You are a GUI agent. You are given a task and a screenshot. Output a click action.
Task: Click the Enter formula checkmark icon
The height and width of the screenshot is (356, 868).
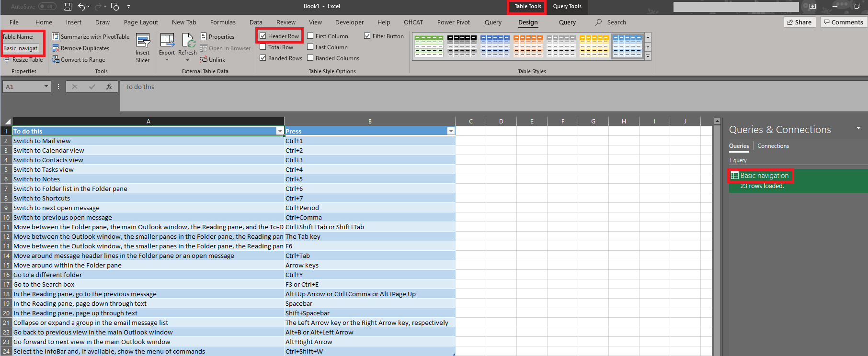(92, 87)
